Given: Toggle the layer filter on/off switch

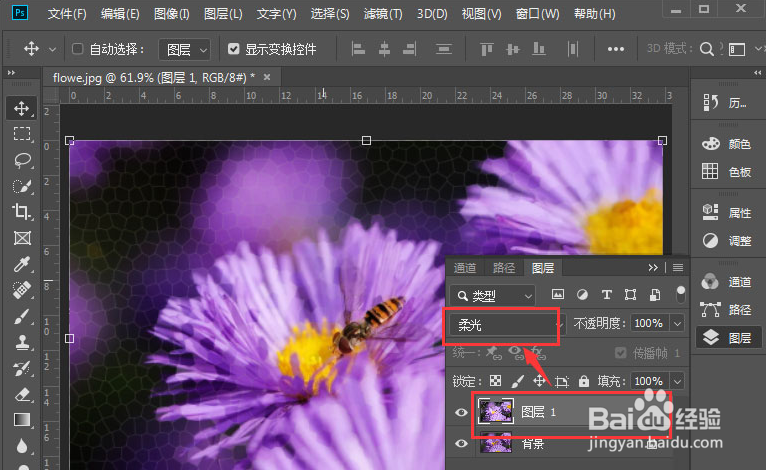Looking at the screenshot, I should point(680,294).
